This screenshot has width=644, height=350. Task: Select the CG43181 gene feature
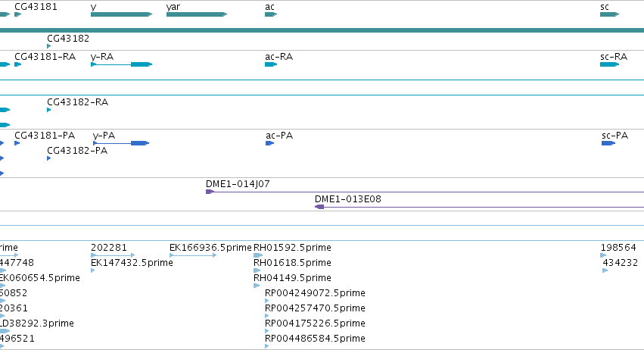[x=17, y=14]
